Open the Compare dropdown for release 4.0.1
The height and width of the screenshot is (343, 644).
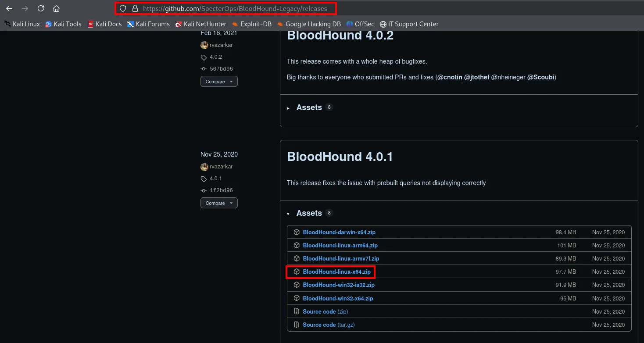(x=219, y=203)
